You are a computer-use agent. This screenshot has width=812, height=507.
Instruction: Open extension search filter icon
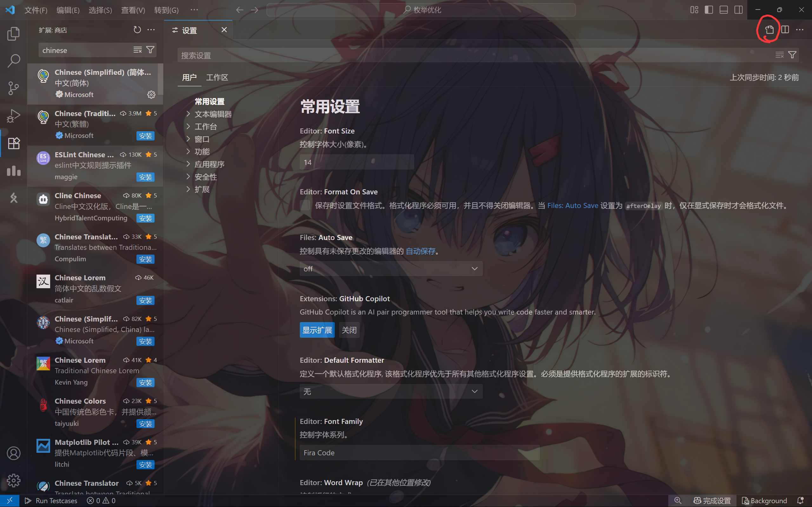coord(151,50)
